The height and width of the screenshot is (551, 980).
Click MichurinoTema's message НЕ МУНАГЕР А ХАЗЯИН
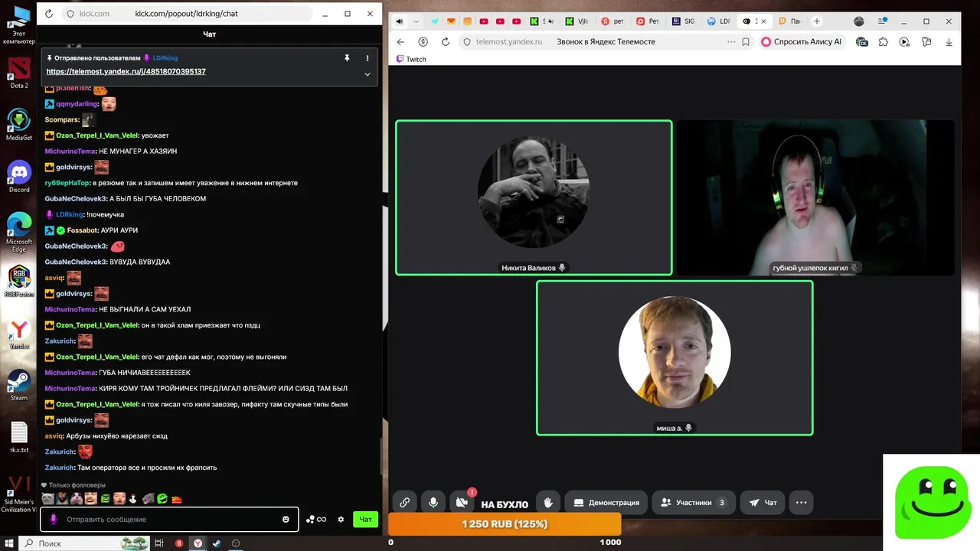click(137, 151)
